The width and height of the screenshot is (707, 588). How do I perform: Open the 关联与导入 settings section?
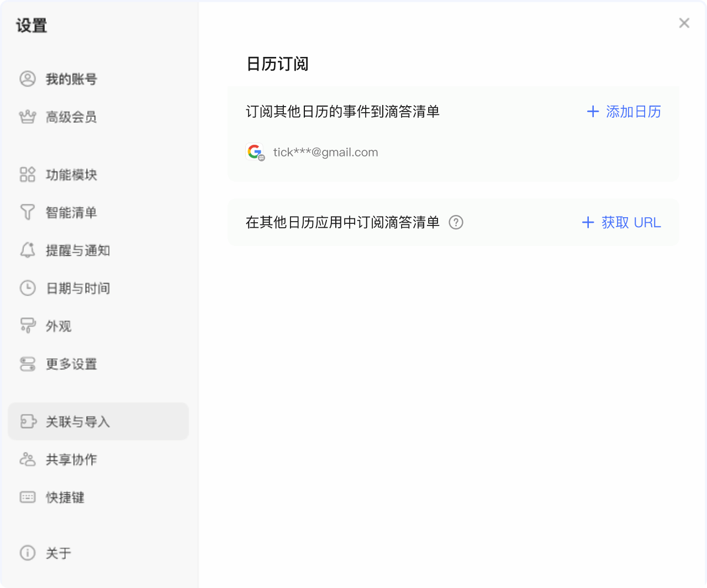[98, 422]
